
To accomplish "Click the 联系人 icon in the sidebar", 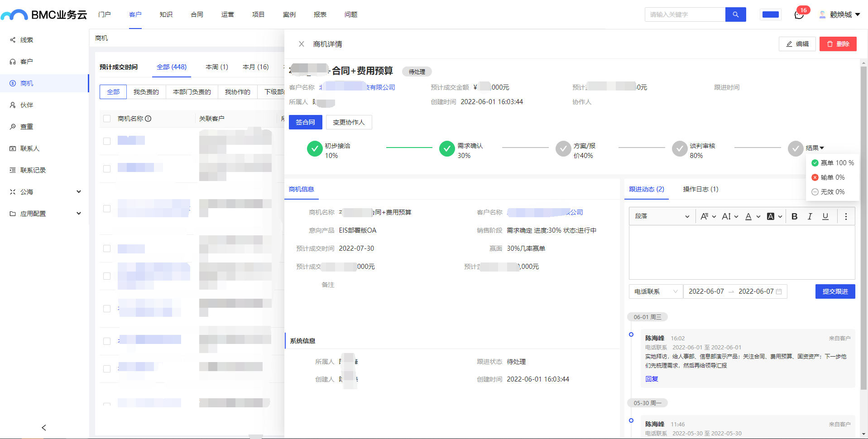I will [13, 148].
